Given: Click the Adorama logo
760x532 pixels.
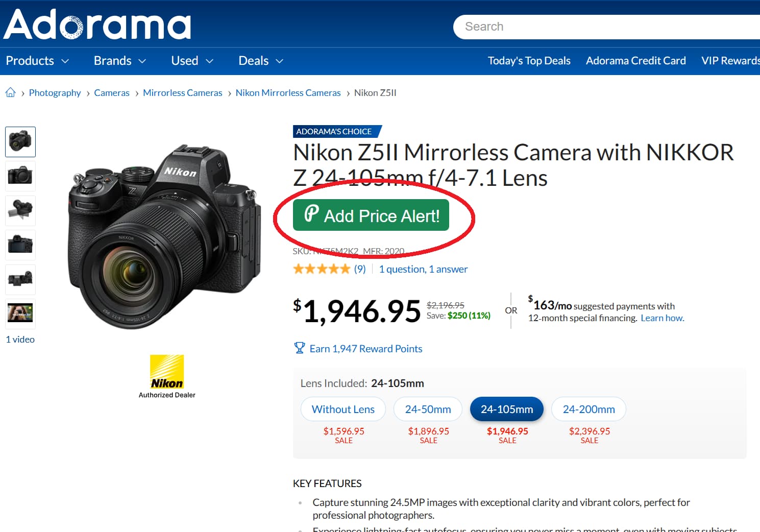Looking at the screenshot, I should tap(97, 24).
